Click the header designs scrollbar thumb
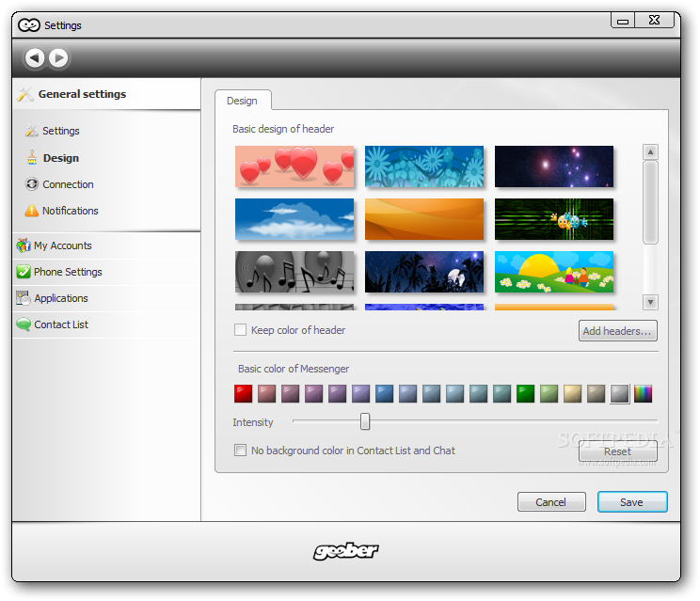 click(650, 202)
